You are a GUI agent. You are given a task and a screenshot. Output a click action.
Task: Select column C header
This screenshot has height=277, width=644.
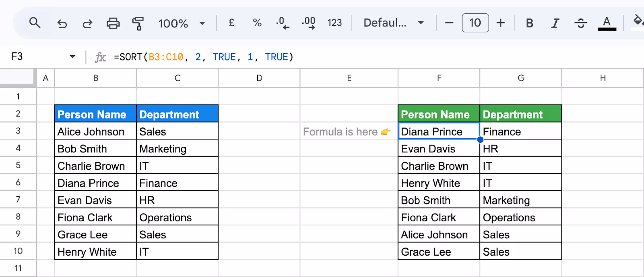[177, 78]
